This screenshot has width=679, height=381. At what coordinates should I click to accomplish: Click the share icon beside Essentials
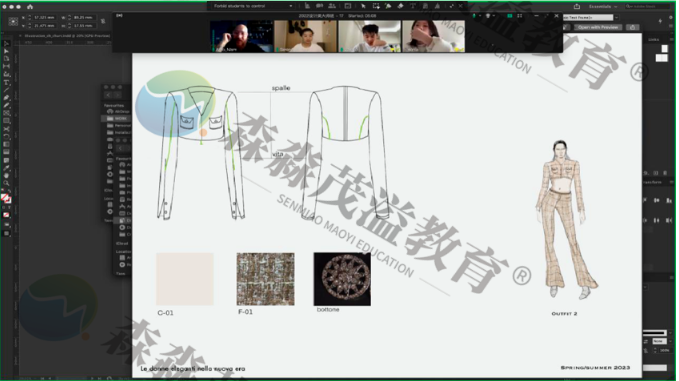[x=576, y=6]
